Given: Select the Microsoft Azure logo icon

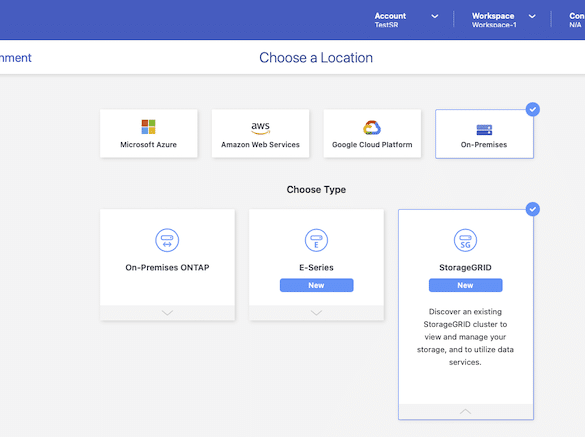Looking at the screenshot, I should 148,127.
